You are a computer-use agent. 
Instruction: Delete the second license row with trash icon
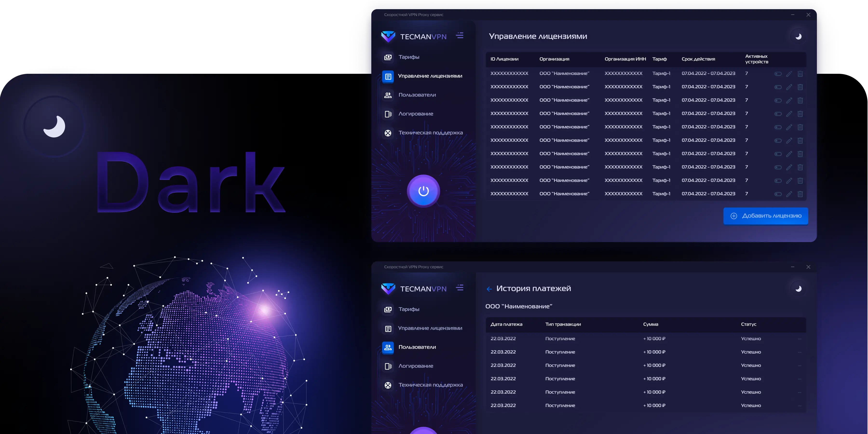click(x=800, y=87)
